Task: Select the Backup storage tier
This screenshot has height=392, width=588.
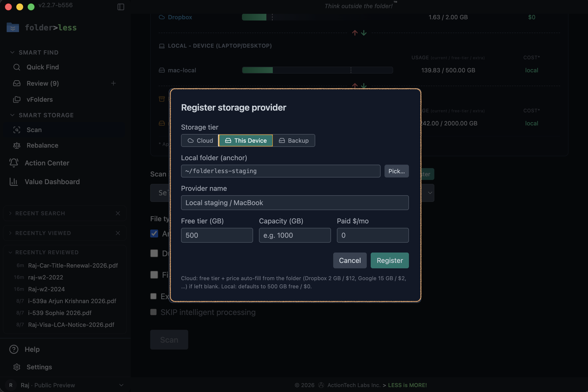Action: [294, 140]
